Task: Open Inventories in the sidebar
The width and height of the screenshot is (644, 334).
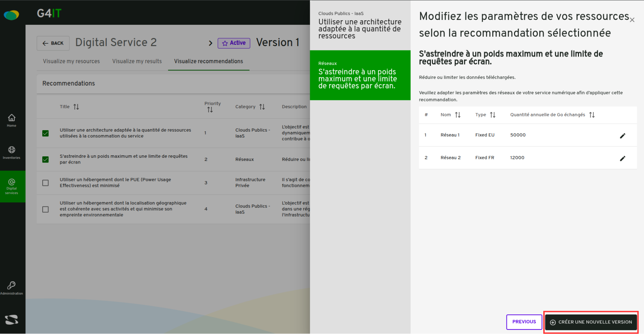Action: (x=12, y=153)
